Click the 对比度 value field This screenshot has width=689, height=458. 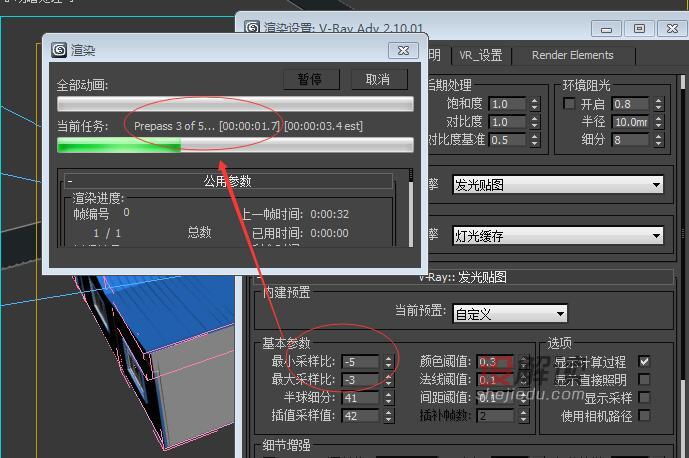pos(507,122)
